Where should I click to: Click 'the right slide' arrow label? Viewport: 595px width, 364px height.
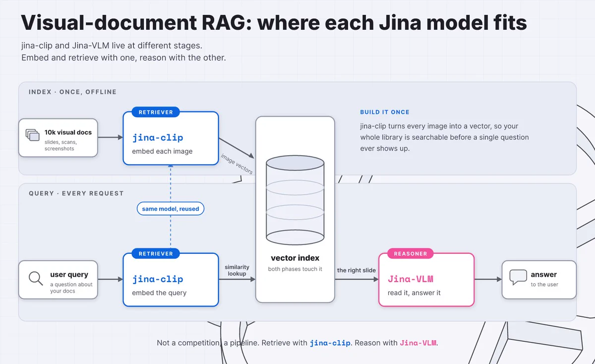pyautogui.click(x=357, y=270)
